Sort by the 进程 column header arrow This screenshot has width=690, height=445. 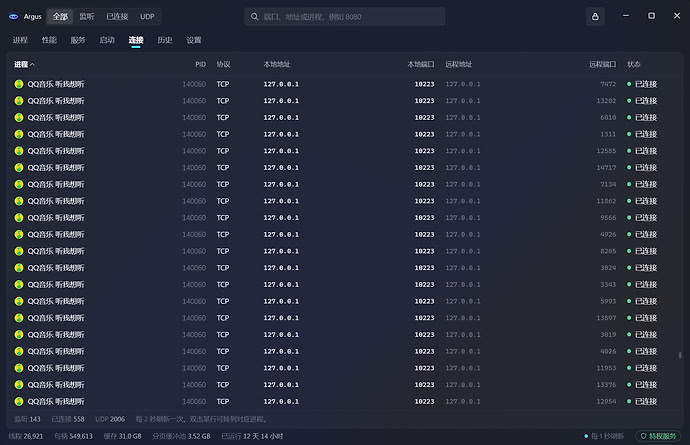(32, 64)
